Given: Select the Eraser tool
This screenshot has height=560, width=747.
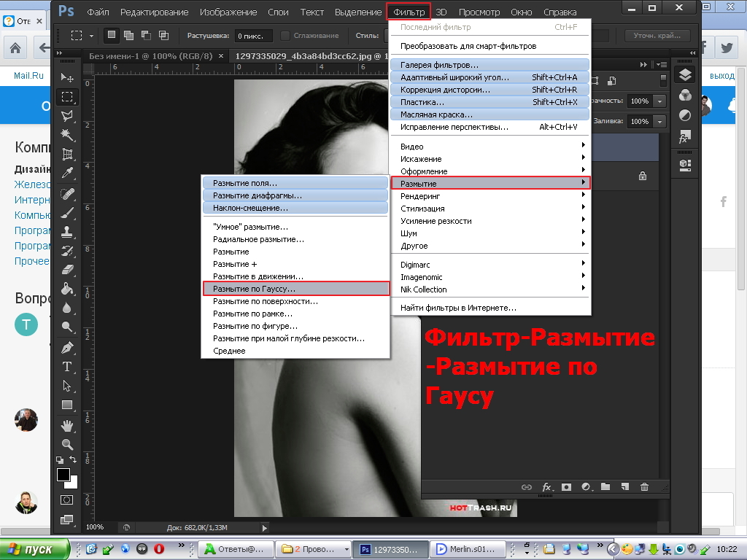Looking at the screenshot, I should click(67, 270).
